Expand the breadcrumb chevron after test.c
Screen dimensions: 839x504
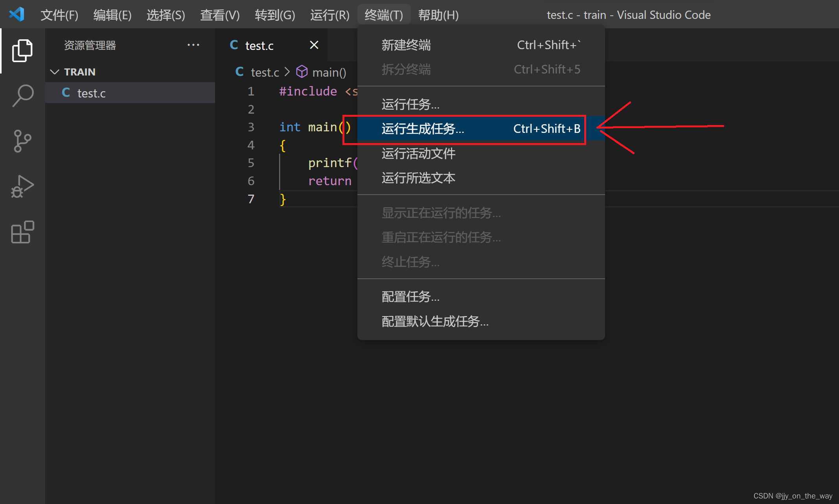pos(287,72)
